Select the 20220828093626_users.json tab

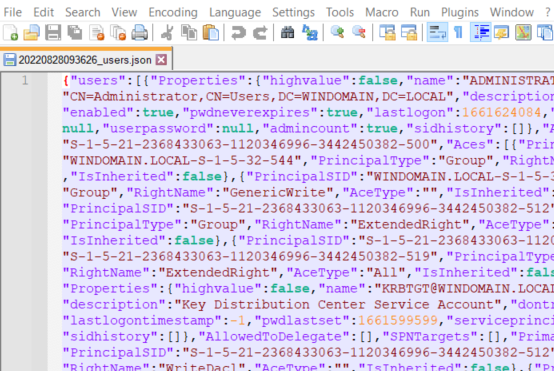(85, 60)
